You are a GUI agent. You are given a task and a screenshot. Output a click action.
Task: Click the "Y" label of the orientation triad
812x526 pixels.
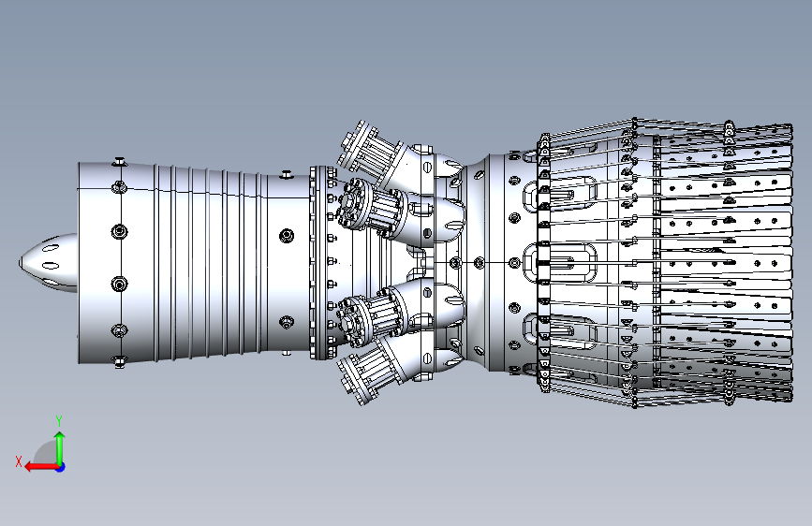pos(59,421)
